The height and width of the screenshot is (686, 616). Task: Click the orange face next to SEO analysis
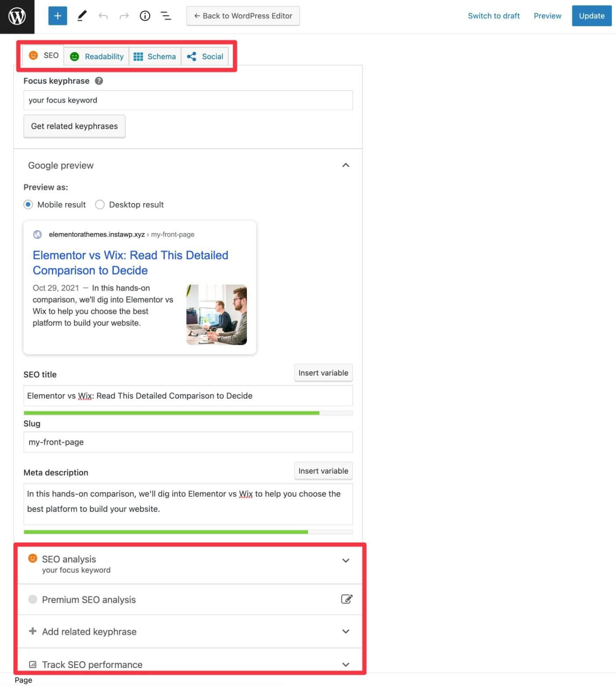[33, 558]
